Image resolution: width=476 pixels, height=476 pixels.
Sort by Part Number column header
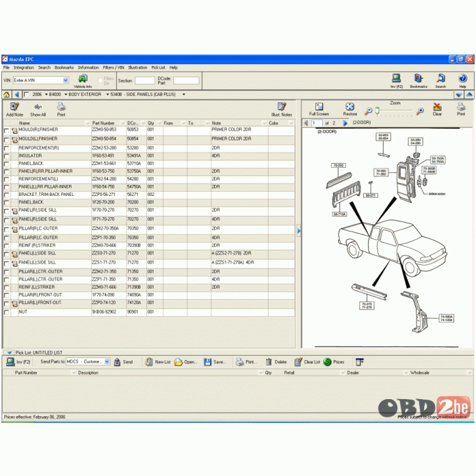(103, 123)
